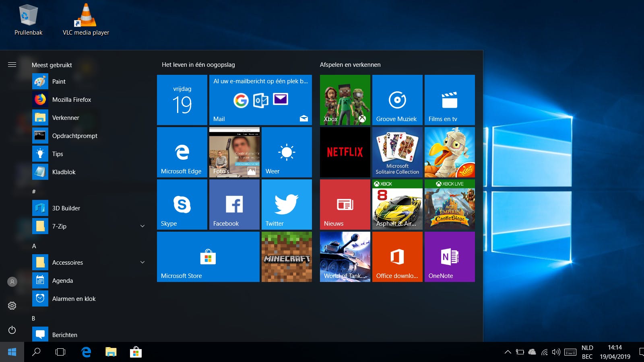Rename the 'Het leven in één oogopslag' group
644x362 pixels.
coord(198,64)
